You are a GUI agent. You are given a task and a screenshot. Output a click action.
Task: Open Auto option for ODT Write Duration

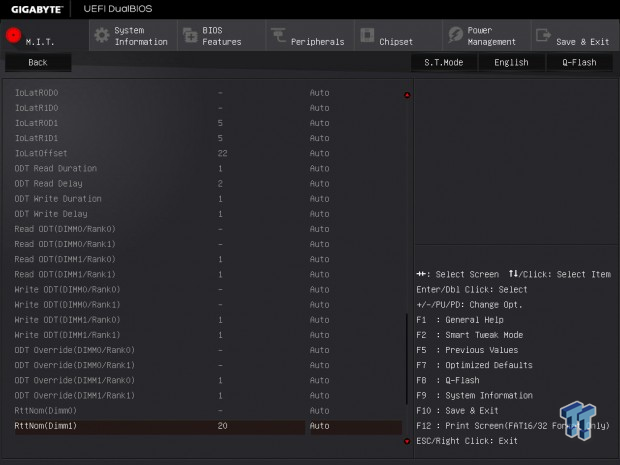pyautogui.click(x=319, y=198)
